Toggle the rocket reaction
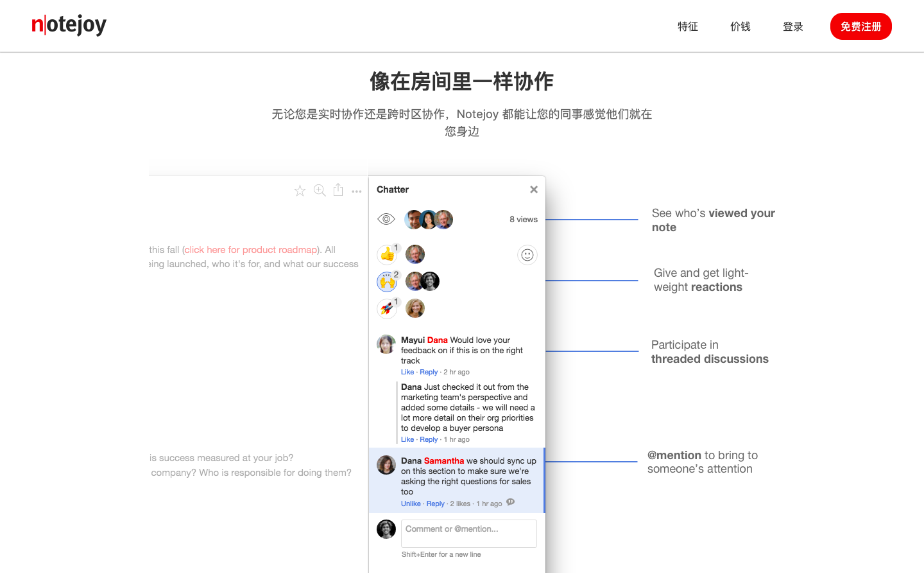The image size is (924, 578). [x=387, y=309]
